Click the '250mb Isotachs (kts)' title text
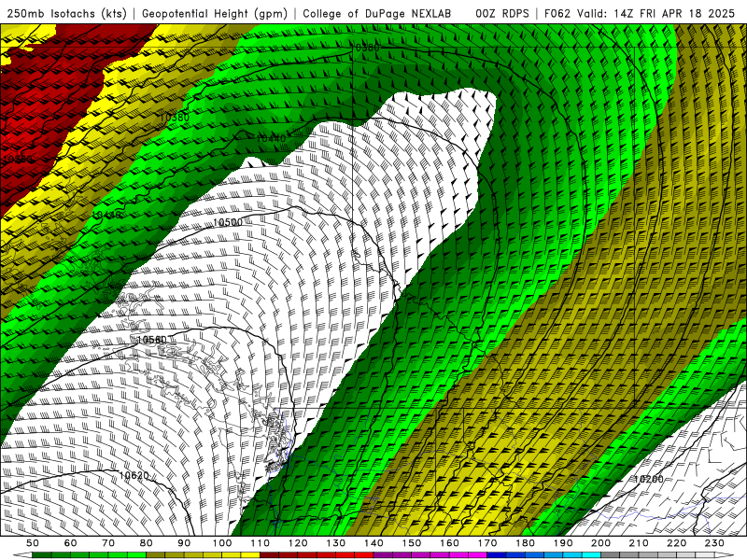Image resolution: width=747 pixels, height=560 pixels. (67, 14)
